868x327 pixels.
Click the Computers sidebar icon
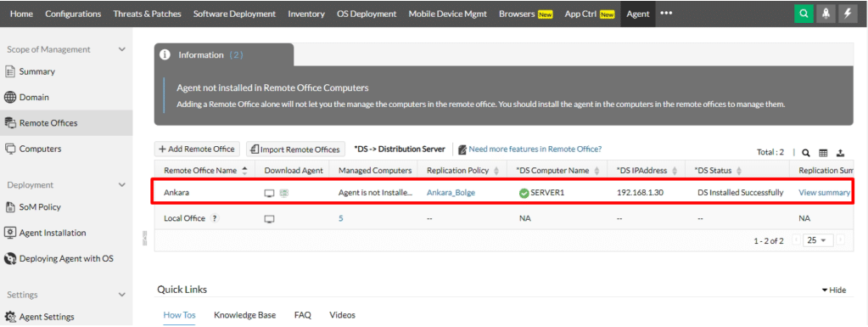click(10, 149)
